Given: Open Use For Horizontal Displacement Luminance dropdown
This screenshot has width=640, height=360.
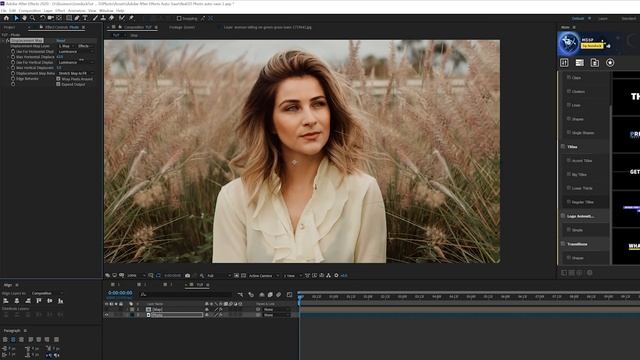Looking at the screenshot, I should (x=76, y=52).
